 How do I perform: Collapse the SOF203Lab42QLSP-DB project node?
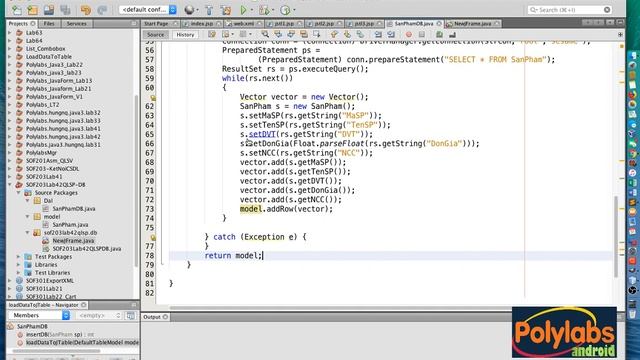click(x=10, y=184)
